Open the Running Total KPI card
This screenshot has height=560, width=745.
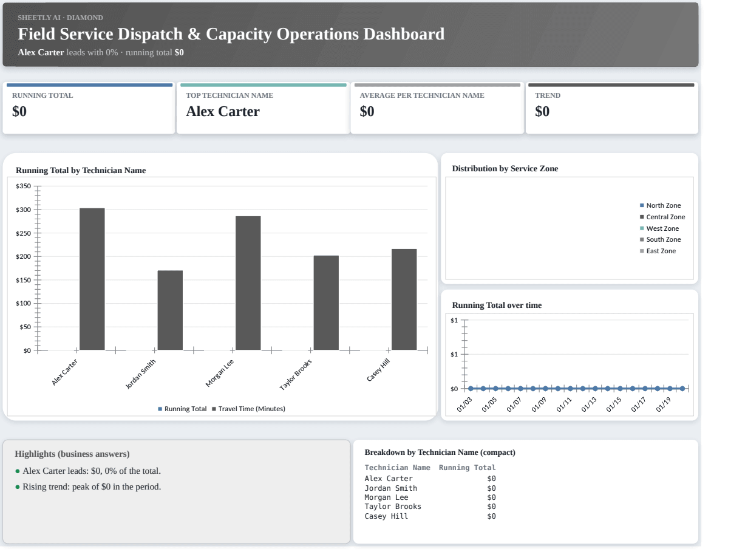coord(89,109)
